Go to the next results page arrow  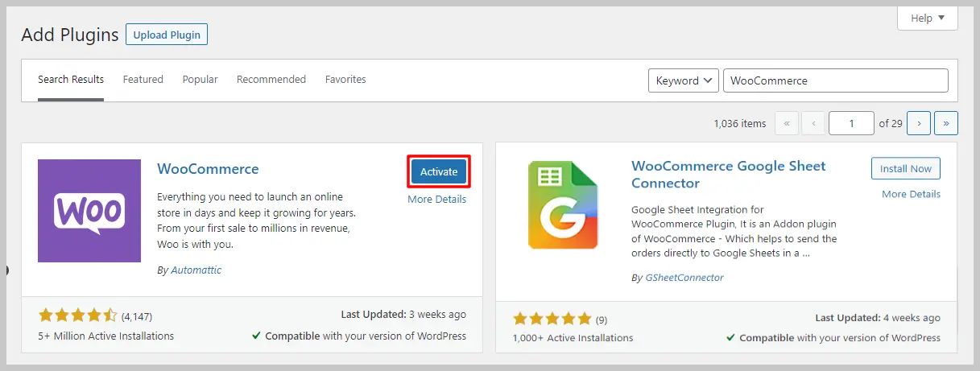tap(919, 123)
